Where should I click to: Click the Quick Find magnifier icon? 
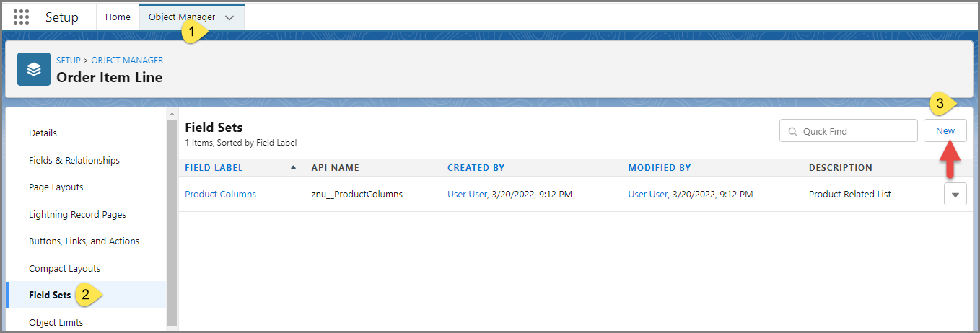pyautogui.click(x=793, y=132)
